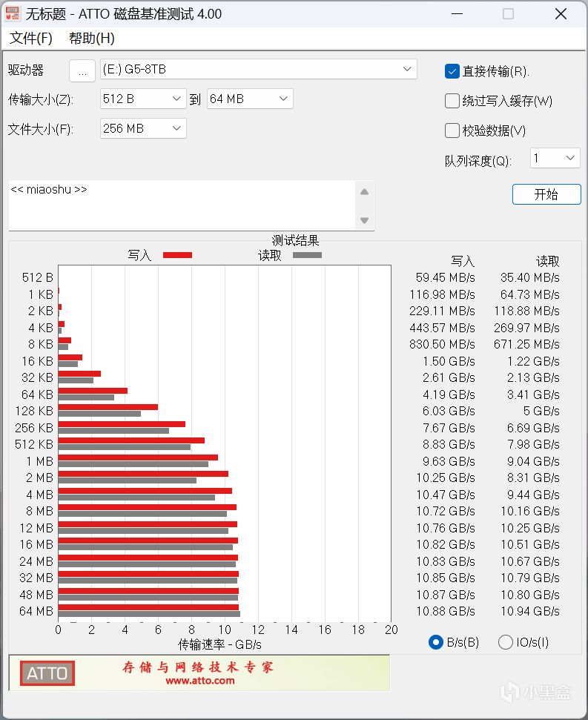Click the 4.19 GB/s write value
Image resolution: width=588 pixels, height=720 pixels.
click(x=449, y=394)
